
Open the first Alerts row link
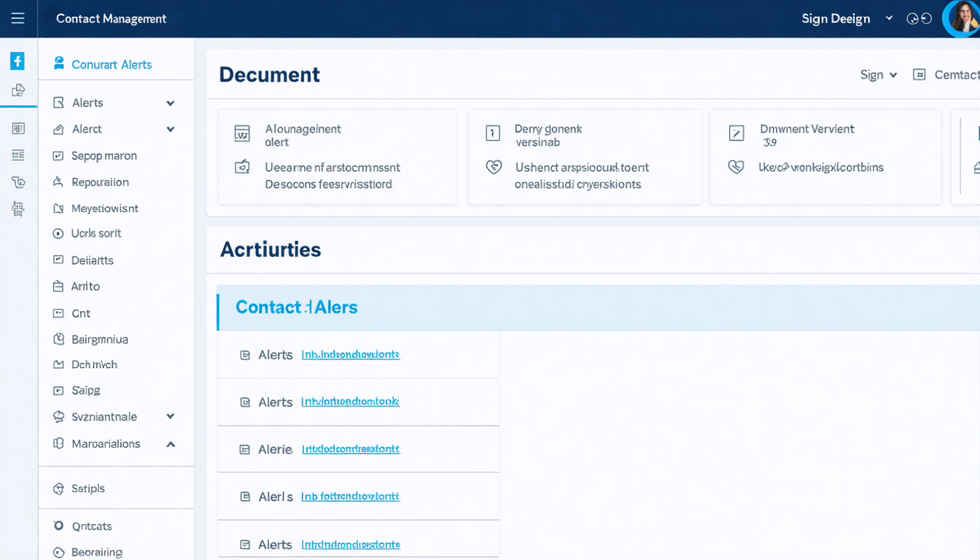click(x=350, y=354)
